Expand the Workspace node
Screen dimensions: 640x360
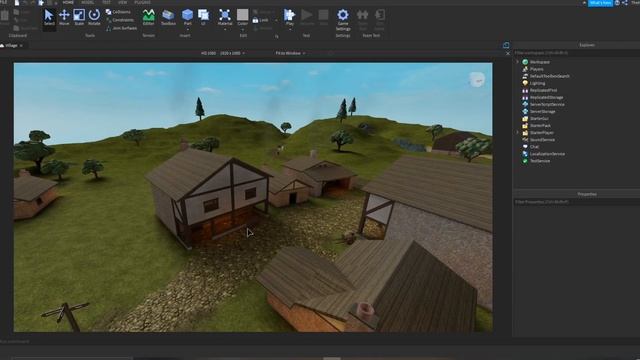pos(518,62)
